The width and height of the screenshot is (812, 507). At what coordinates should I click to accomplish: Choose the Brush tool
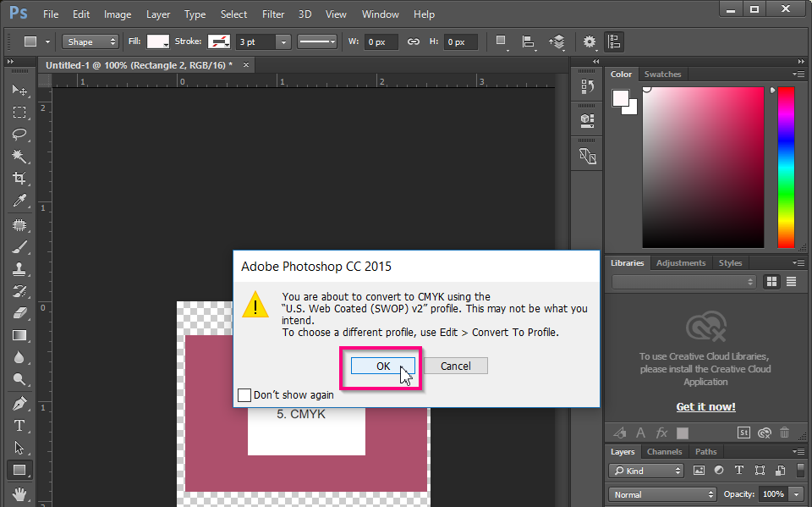pyautogui.click(x=19, y=247)
